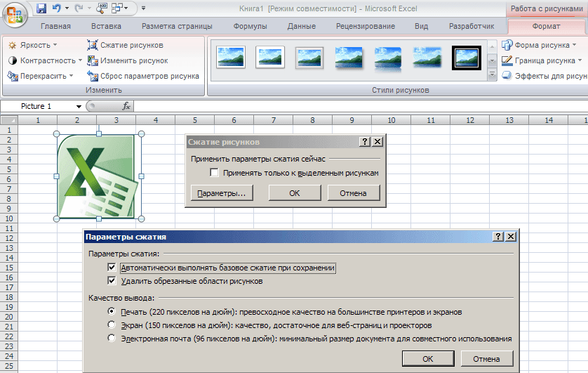
Task: Close the Параметры сжатия dialog
Action: click(x=511, y=237)
